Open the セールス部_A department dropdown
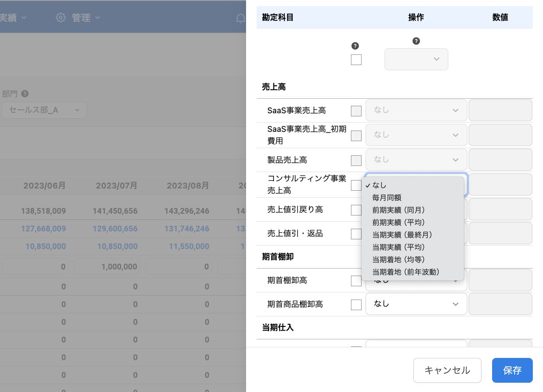 point(44,110)
